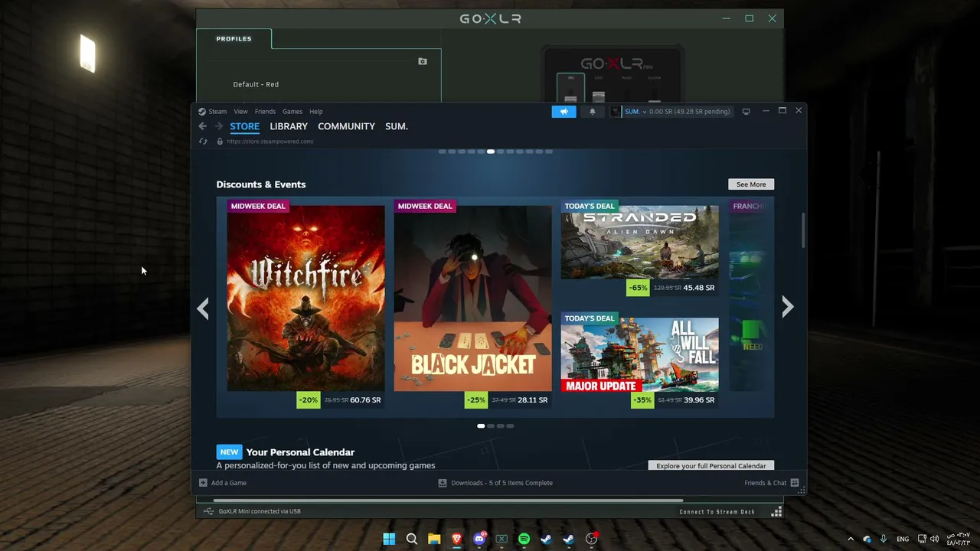Click the volume speaker icon in system tray
Viewport: 980px width, 551px height.
934,539
